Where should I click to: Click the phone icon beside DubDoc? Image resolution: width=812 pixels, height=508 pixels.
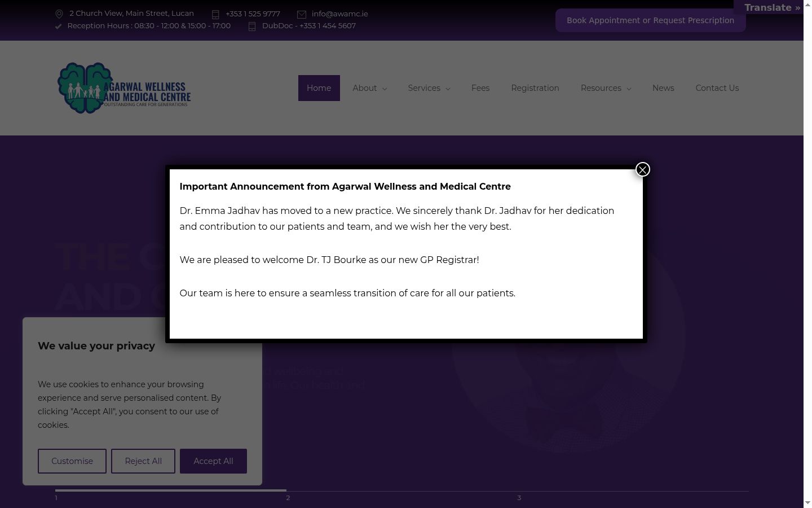click(x=252, y=27)
